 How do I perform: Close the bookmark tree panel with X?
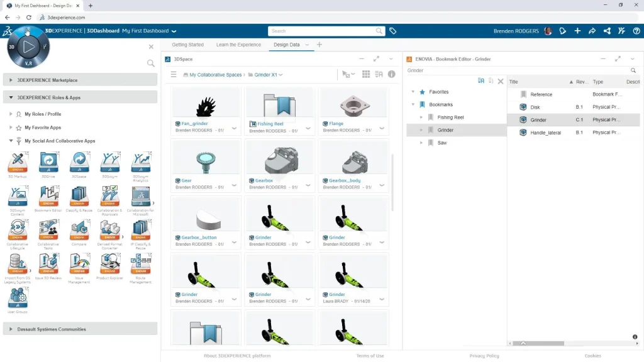(500, 81)
